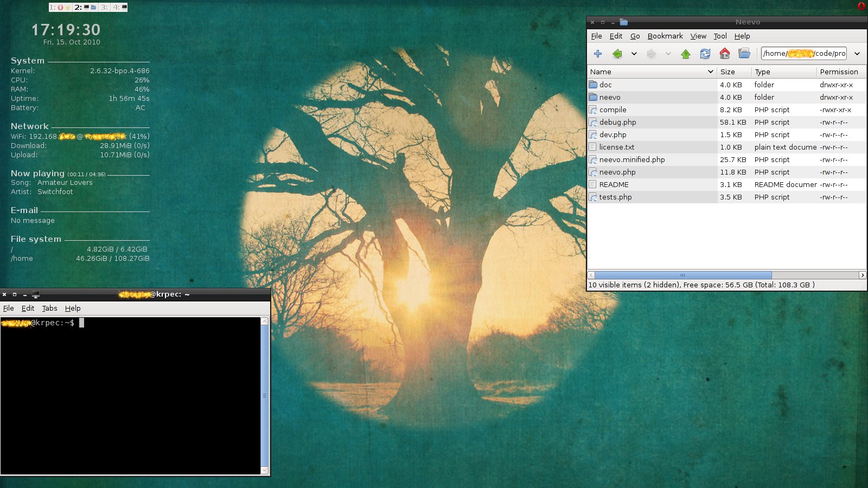Viewport: 868px width, 488px height.
Task: Click the open folder toolbar icon
Action: (x=744, y=54)
